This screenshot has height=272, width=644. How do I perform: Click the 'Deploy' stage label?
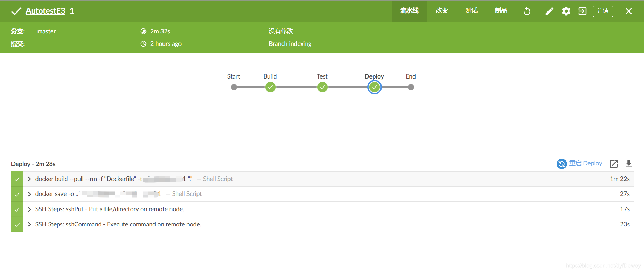click(374, 76)
